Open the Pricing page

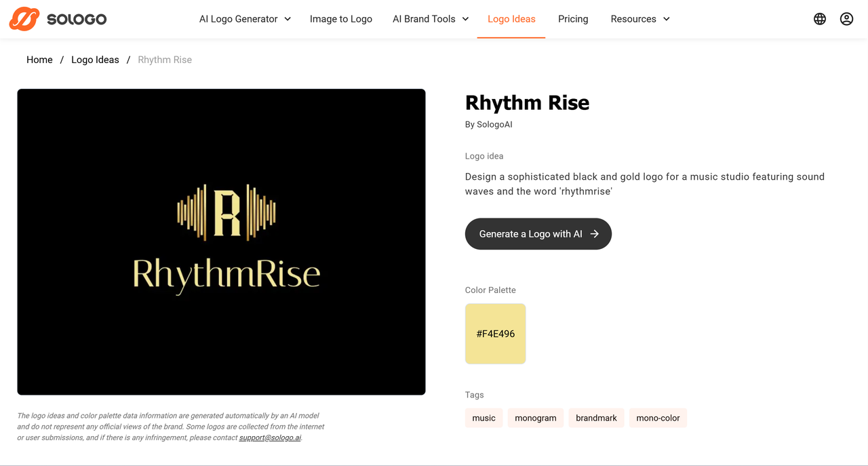573,19
